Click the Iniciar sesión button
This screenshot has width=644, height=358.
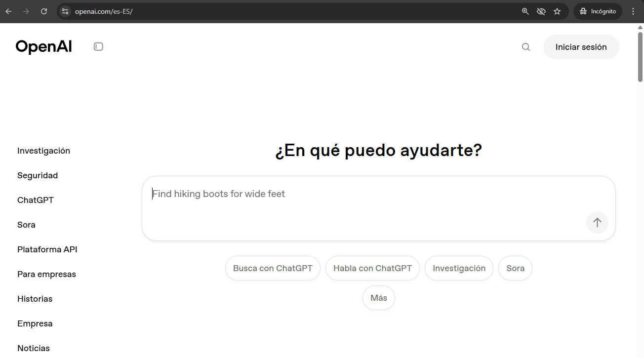click(x=581, y=47)
